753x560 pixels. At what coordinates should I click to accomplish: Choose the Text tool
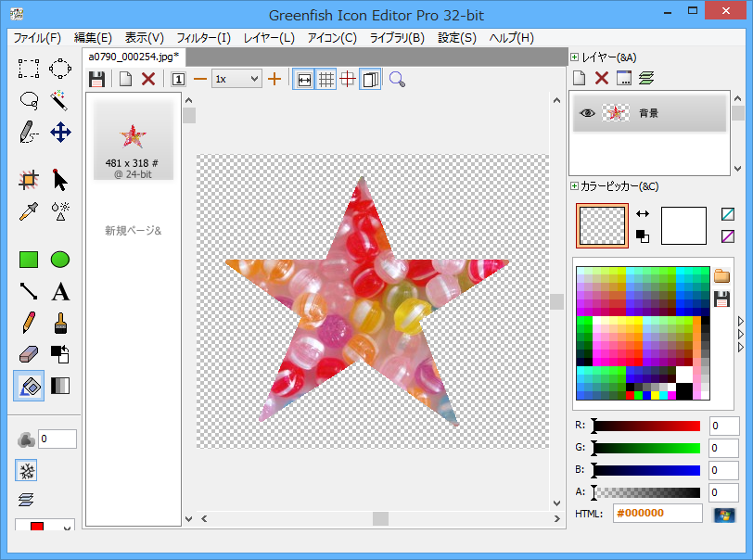pos(60,292)
